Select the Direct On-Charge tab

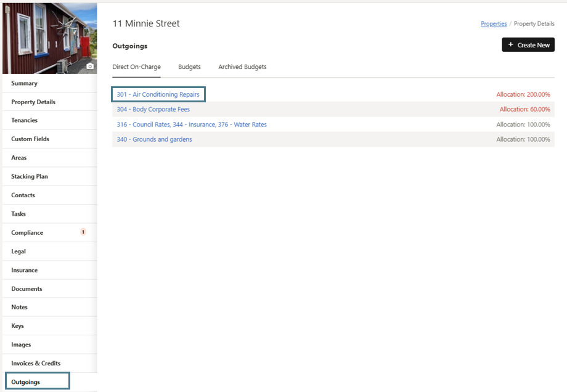coord(136,67)
